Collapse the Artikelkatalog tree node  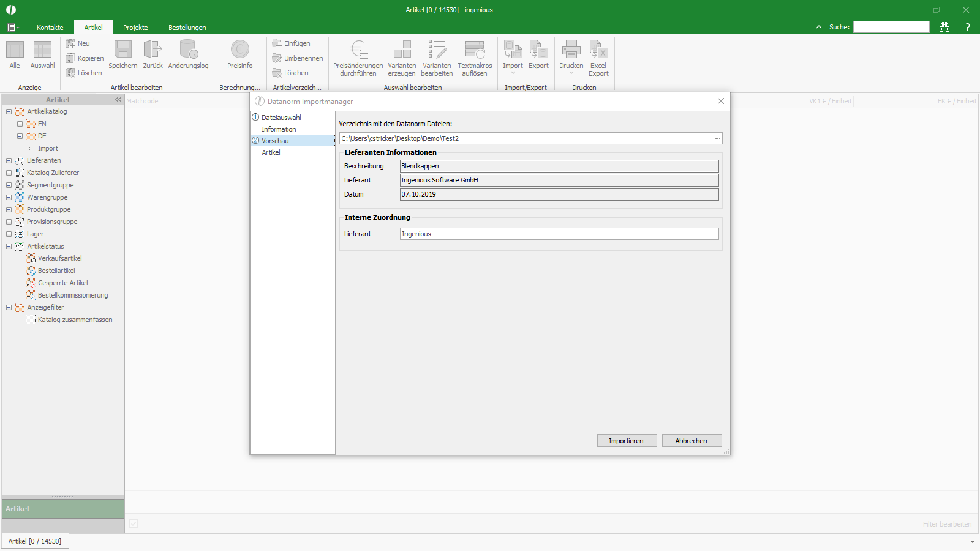(9, 111)
